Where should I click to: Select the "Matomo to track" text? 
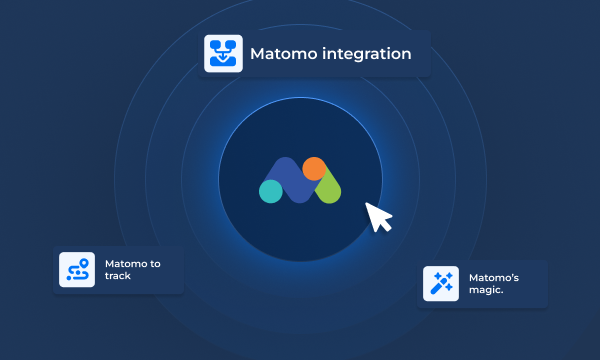click(x=132, y=270)
